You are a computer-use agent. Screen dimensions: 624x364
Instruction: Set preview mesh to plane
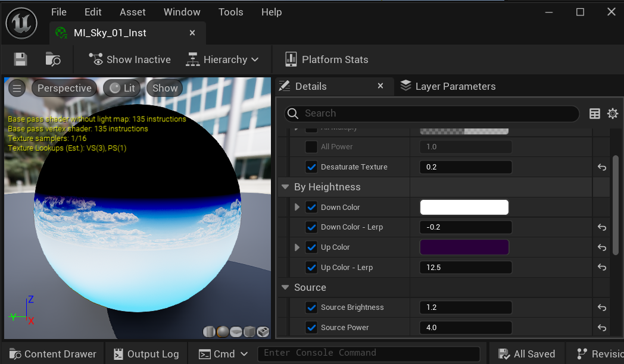coord(236,331)
